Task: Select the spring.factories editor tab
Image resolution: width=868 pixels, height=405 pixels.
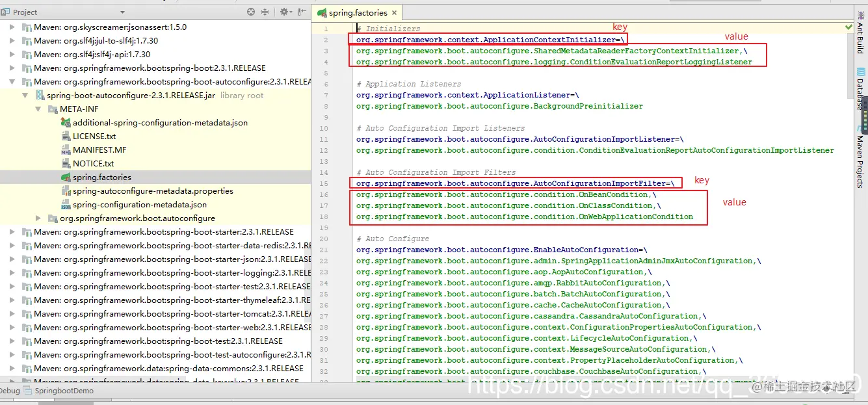Action: (357, 12)
